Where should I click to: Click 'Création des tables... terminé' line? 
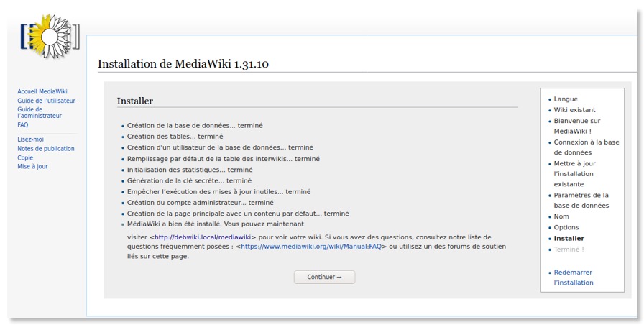point(175,137)
